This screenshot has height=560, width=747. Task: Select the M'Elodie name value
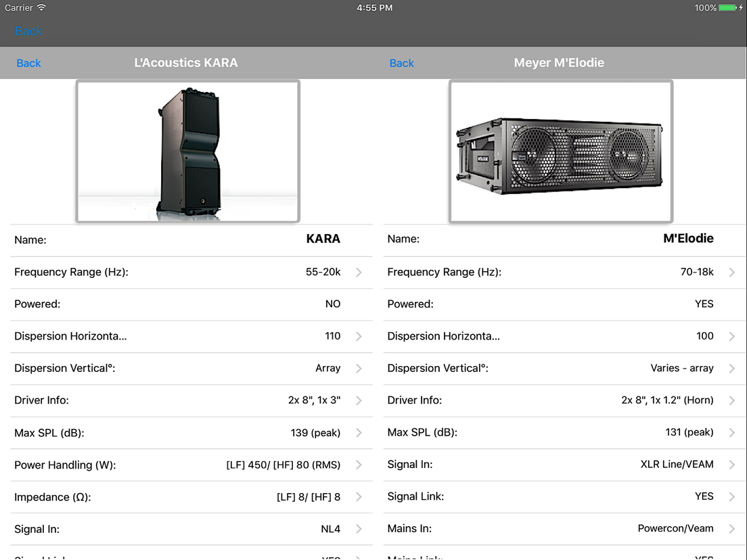(688, 238)
